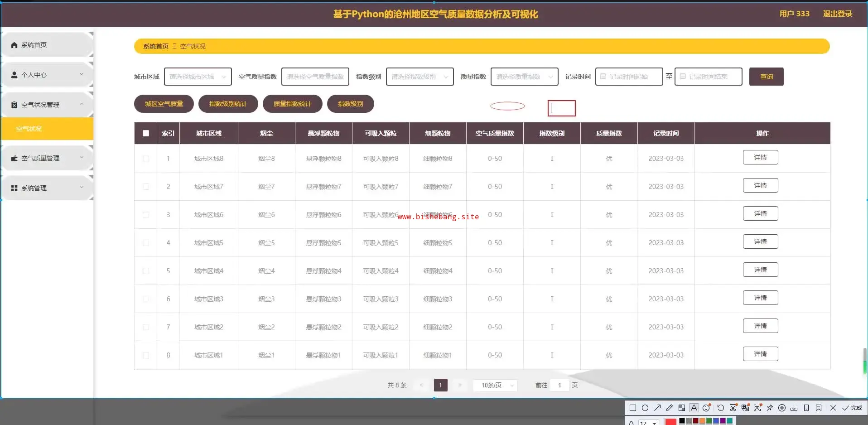Viewport: 868px width, 425px height.
Task: Open 系统首页 in the sidebar
Action: pos(34,45)
